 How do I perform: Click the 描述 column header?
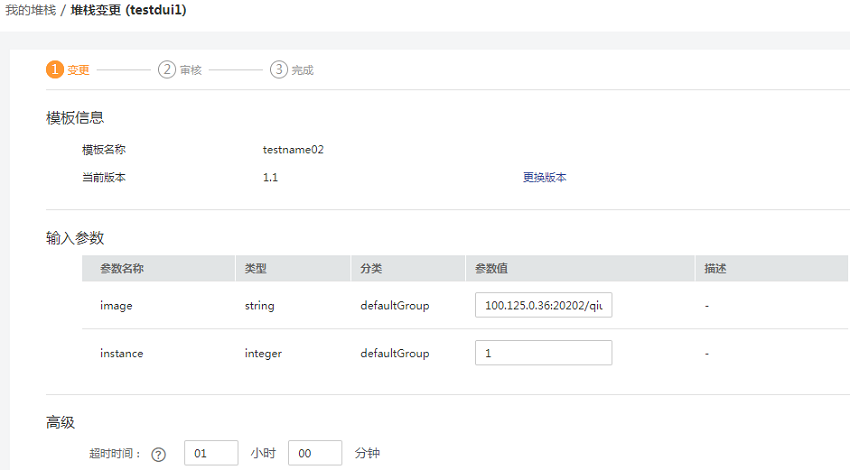(x=772, y=268)
